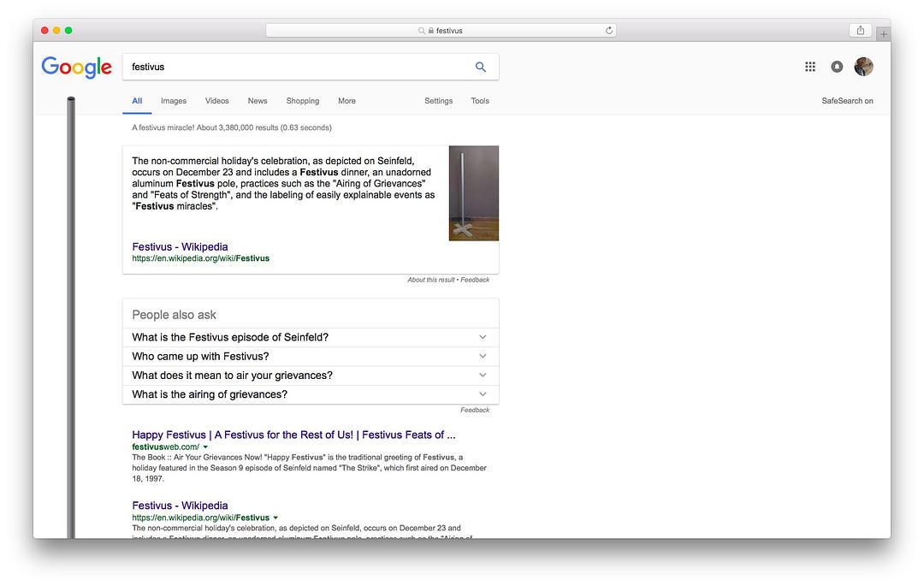This screenshot has height=586, width=924.
Task: Open the Happy Festivus festivusweb result
Action: (x=293, y=435)
